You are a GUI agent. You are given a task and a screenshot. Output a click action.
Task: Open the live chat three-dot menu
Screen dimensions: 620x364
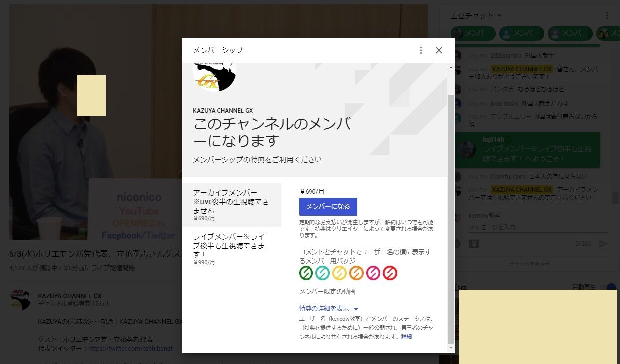point(607,16)
